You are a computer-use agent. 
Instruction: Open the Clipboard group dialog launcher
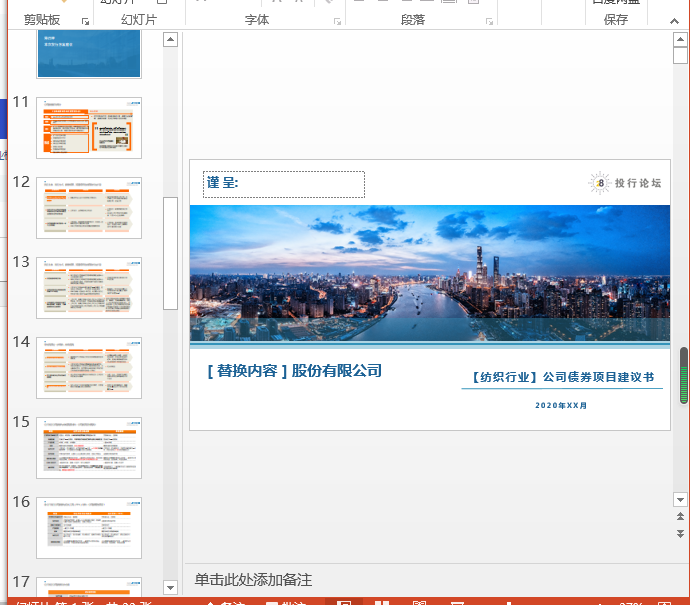[x=85, y=21]
